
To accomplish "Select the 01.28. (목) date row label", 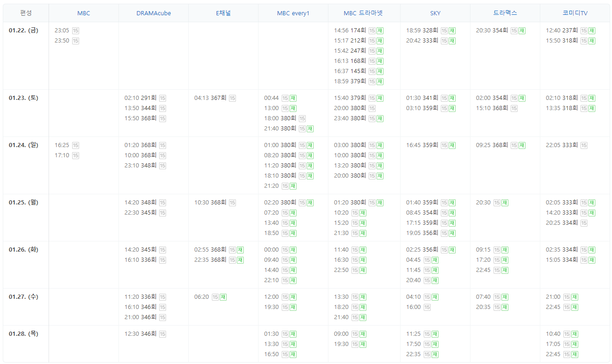I will click(x=24, y=334).
